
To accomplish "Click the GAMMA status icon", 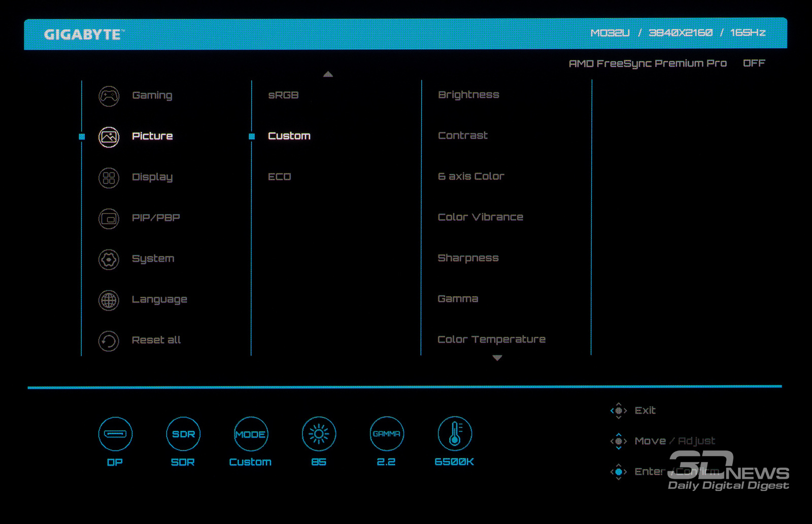I will (x=387, y=434).
